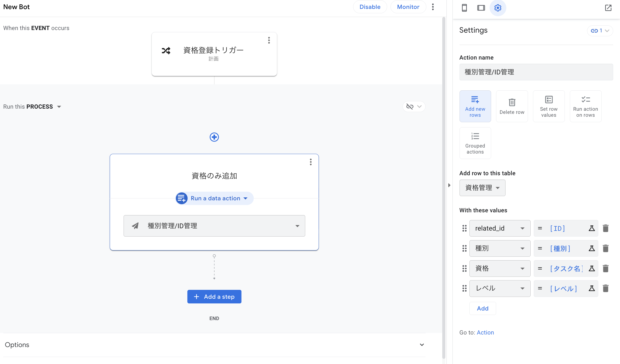Image resolution: width=620 pixels, height=364 pixels.
Task: Click blue plus circle to insert step
Action: [214, 137]
